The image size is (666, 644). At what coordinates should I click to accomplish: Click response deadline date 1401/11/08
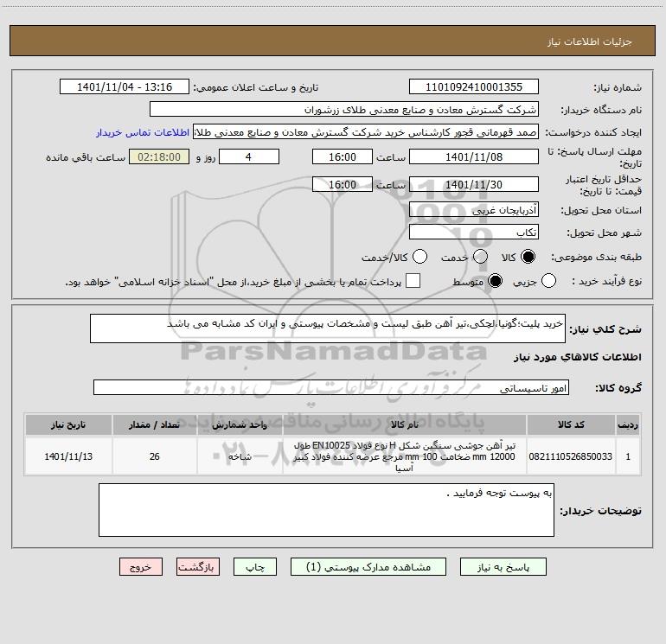click(474, 156)
